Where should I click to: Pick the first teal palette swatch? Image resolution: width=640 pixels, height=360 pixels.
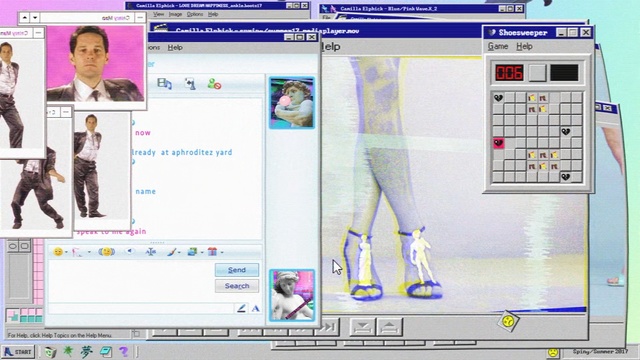tap(25, 319)
